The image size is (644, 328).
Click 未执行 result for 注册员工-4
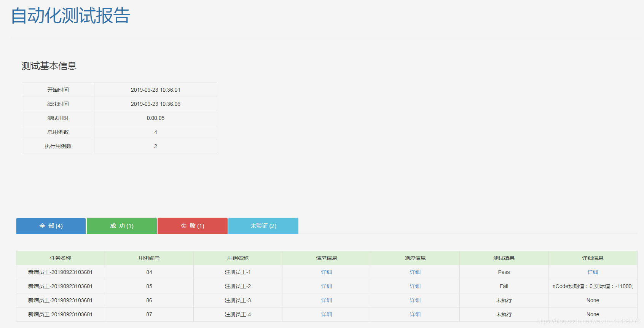504,314
